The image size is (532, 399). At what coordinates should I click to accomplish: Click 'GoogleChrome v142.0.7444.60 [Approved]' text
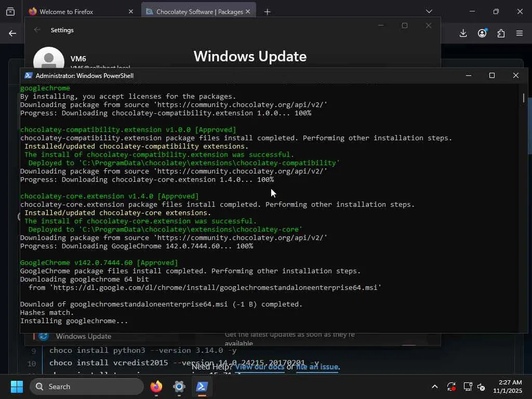coord(99,262)
